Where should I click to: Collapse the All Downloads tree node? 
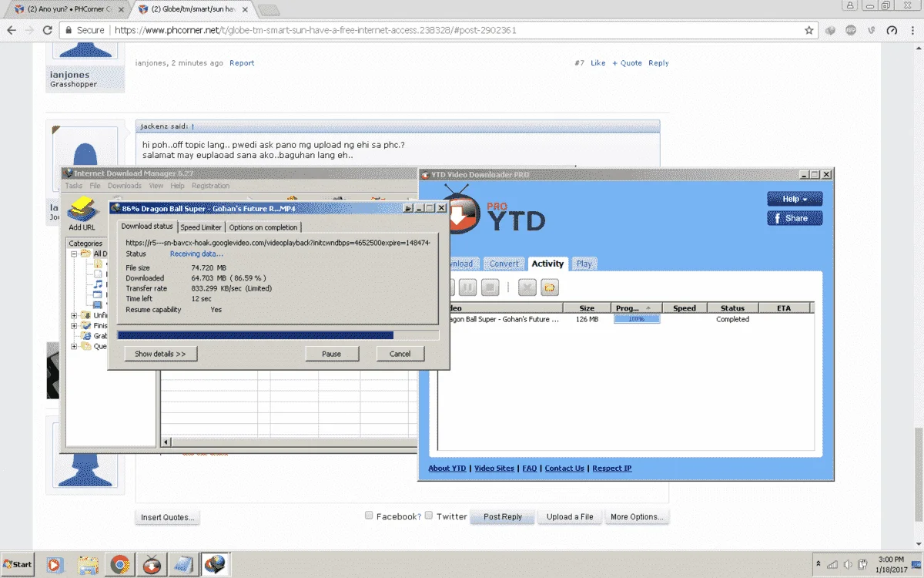pos(75,254)
